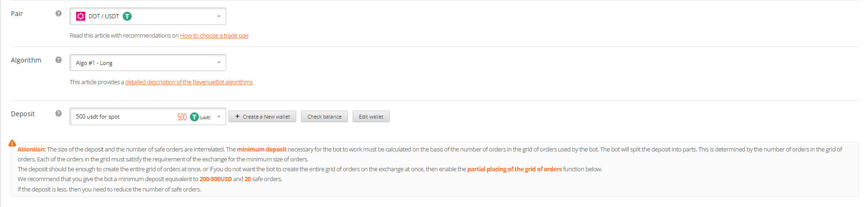Click the help icon next to Deposit
868x207 pixels.
coord(58,113)
